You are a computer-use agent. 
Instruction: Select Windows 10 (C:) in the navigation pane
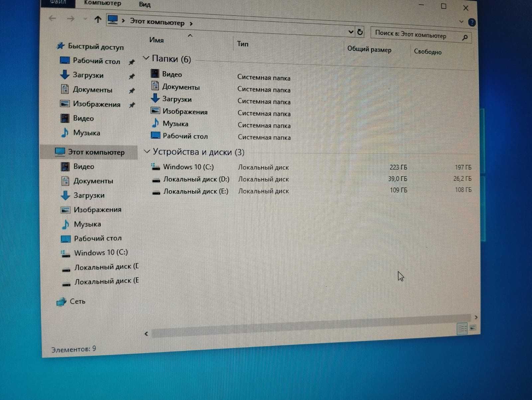tap(101, 252)
